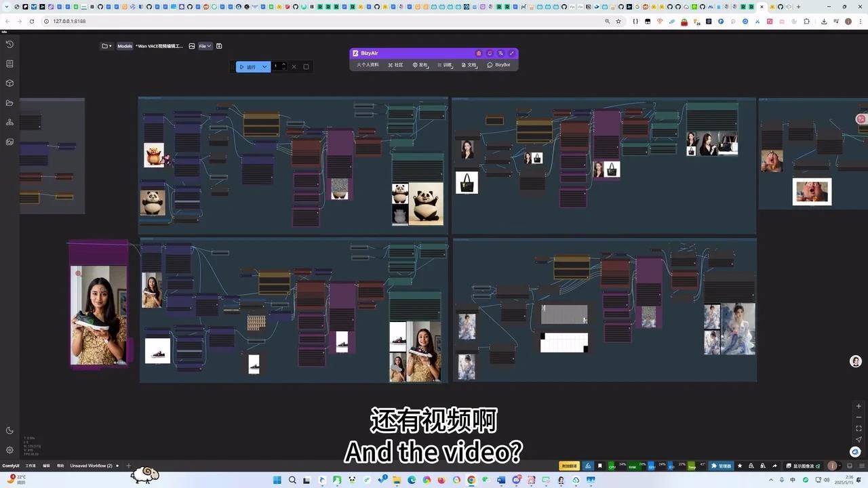
Task: Open the 工作流 menu in the bottom bar
Action: coord(30,466)
